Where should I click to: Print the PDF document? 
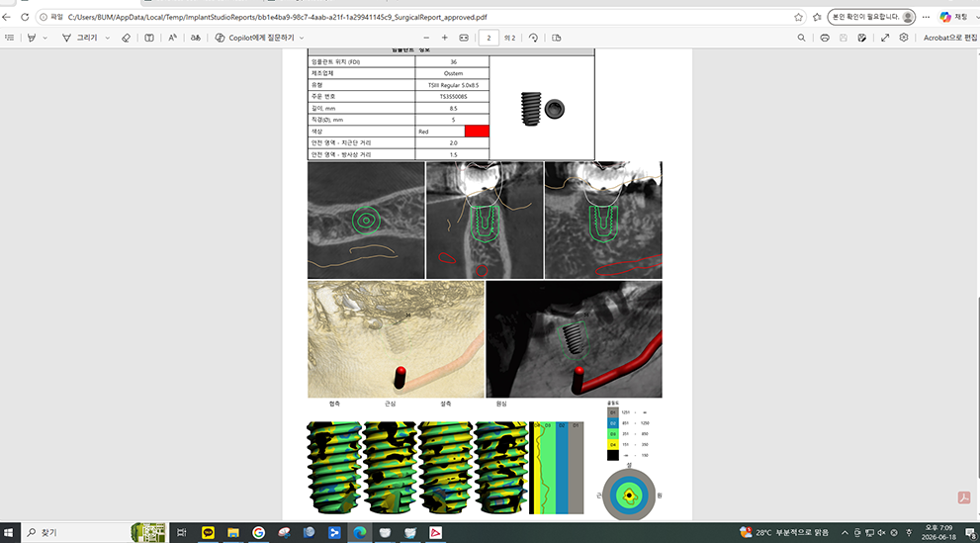(825, 38)
